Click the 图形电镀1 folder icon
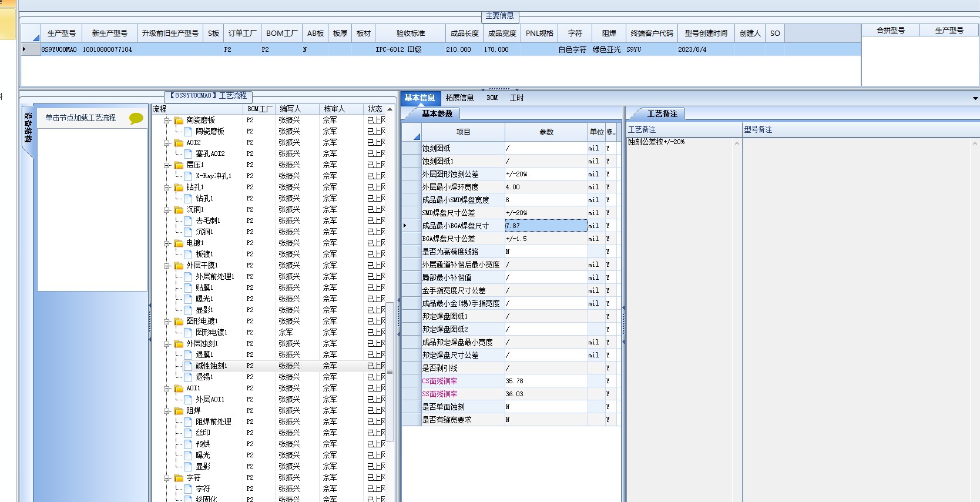The width and height of the screenshot is (980, 502). [x=179, y=321]
